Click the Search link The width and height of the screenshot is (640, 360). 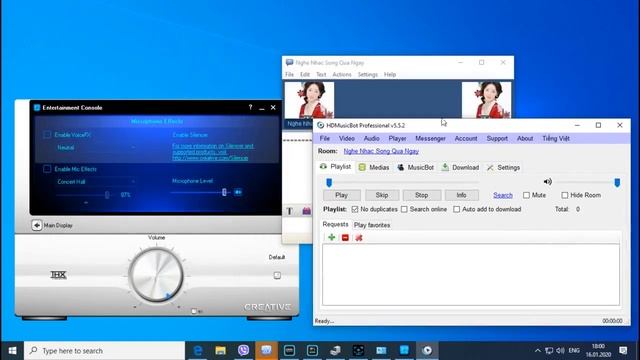[502, 195]
